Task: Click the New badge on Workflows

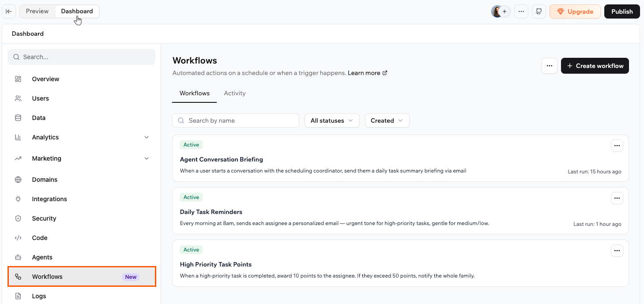Action: coord(131,277)
